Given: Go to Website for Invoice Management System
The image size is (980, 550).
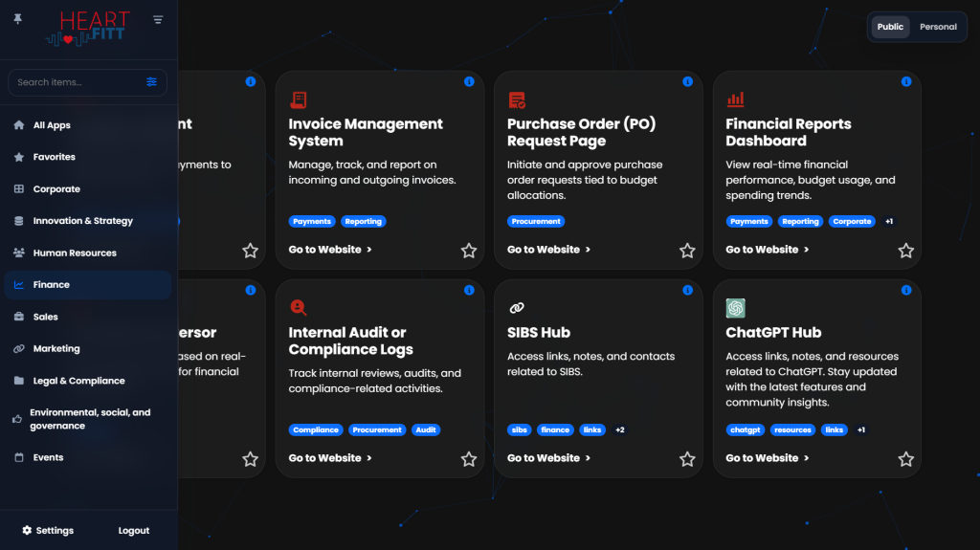Looking at the screenshot, I should (330, 250).
